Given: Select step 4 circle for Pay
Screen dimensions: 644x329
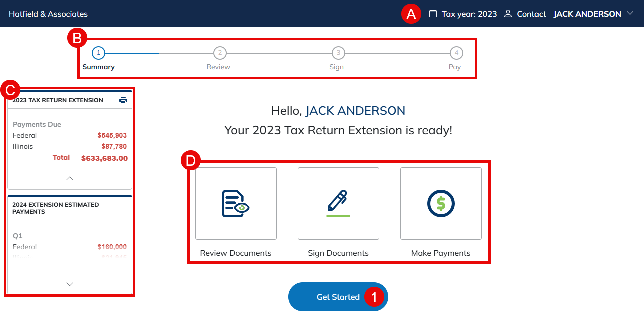Looking at the screenshot, I should [456, 53].
